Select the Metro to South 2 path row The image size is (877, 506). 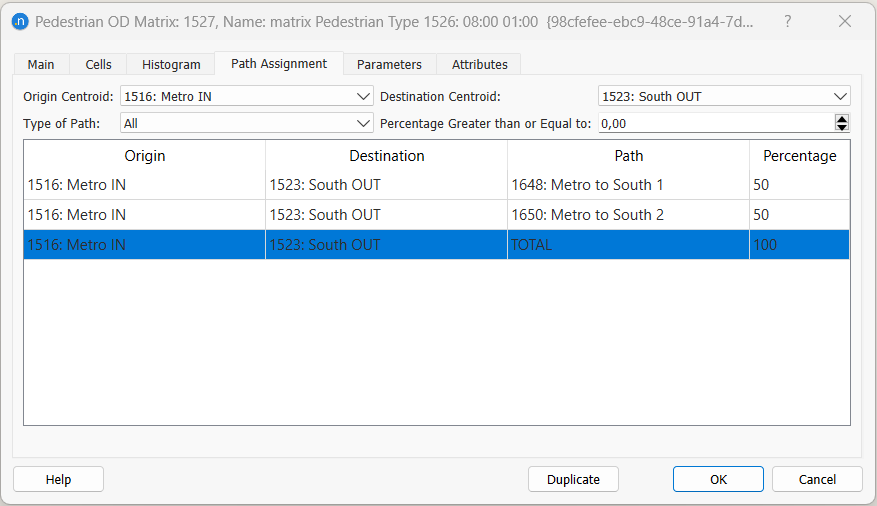click(587, 215)
